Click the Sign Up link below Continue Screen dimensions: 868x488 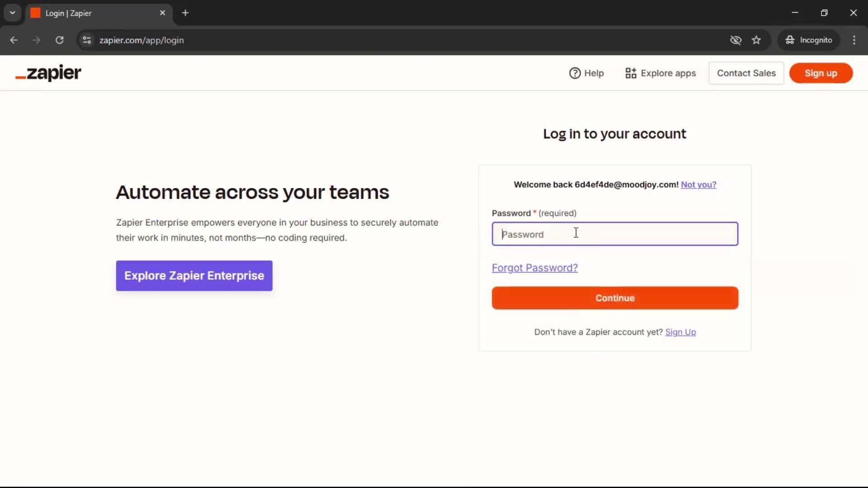680,332
